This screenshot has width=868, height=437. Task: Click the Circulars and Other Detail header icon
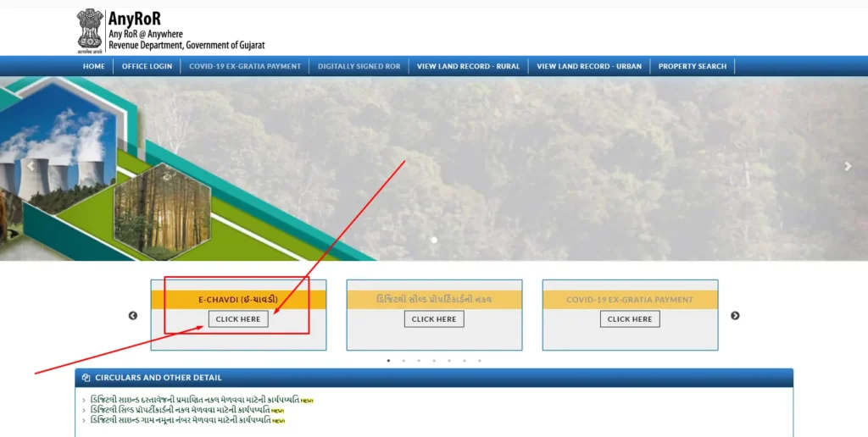pos(86,378)
